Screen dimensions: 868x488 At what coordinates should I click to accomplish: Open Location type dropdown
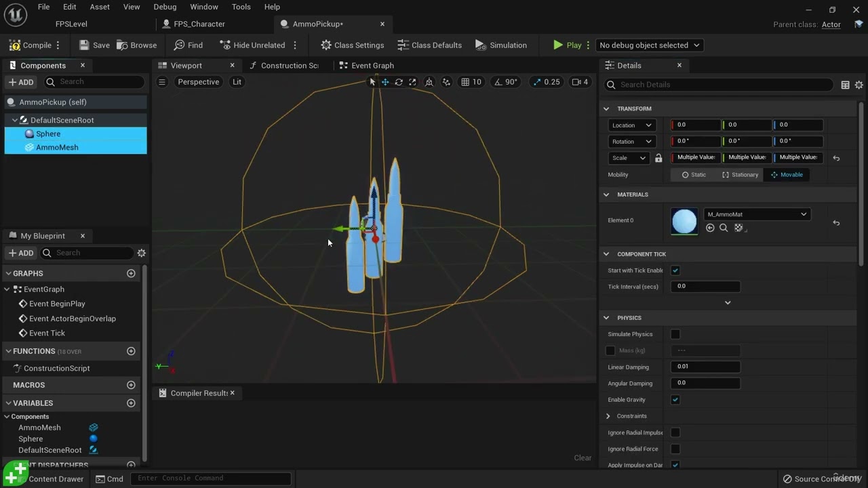click(x=631, y=125)
